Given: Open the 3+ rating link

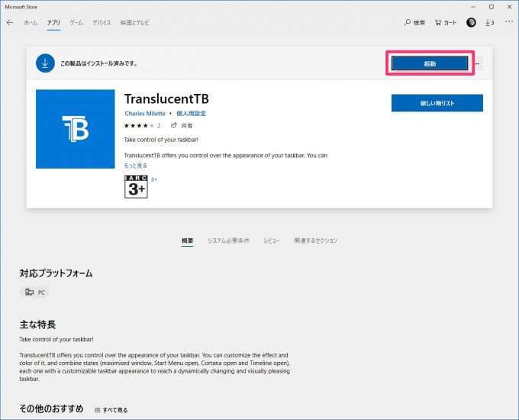Looking at the screenshot, I should pyautogui.click(x=154, y=179).
